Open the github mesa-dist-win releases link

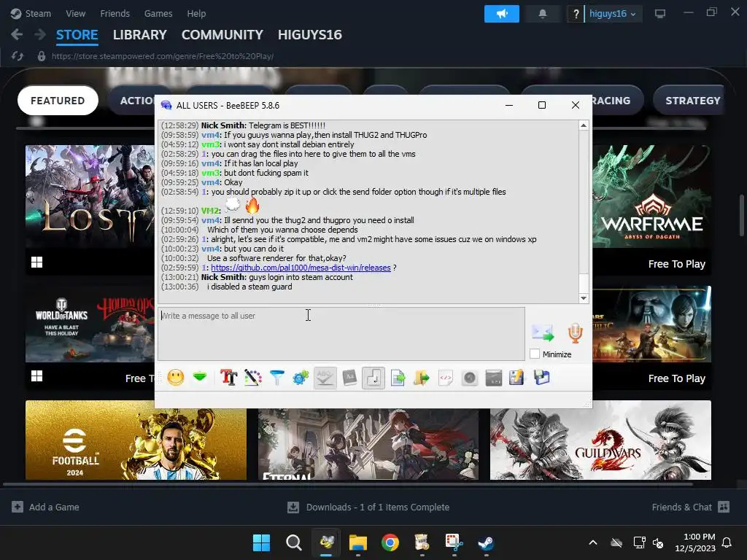pyautogui.click(x=301, y=268)
